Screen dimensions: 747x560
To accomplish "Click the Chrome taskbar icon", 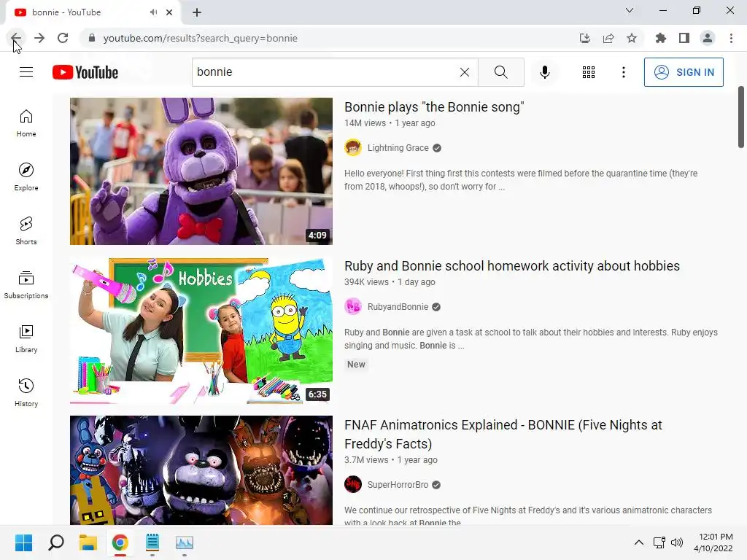I will click(120, 542).
